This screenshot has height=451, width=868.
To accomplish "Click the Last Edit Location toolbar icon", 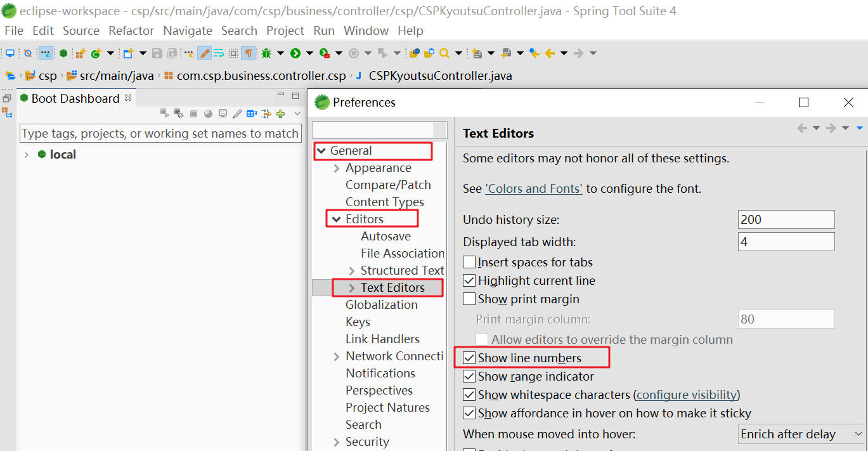I will point(534,53).
